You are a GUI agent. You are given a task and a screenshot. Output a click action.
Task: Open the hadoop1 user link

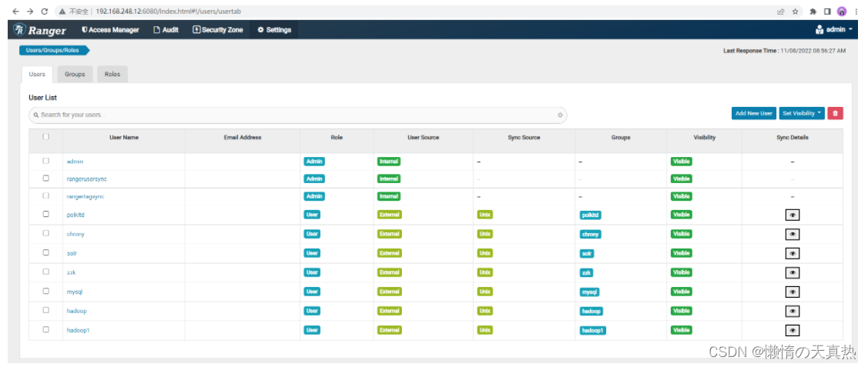pyautogui.click(x=76, y=330)
